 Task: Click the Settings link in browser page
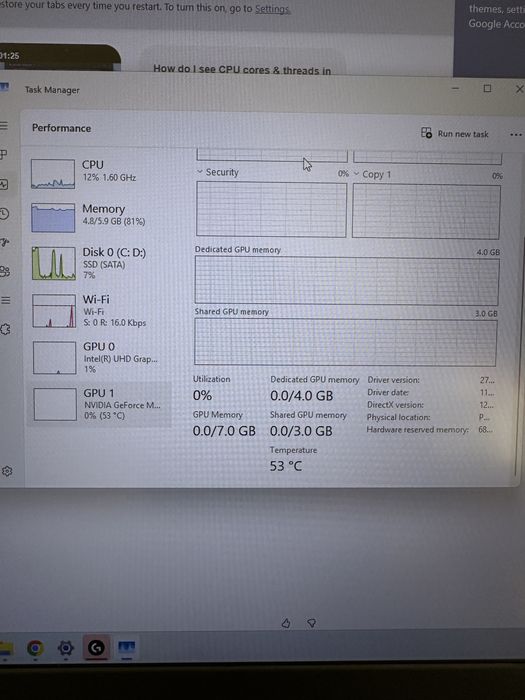tap(272, 9)
